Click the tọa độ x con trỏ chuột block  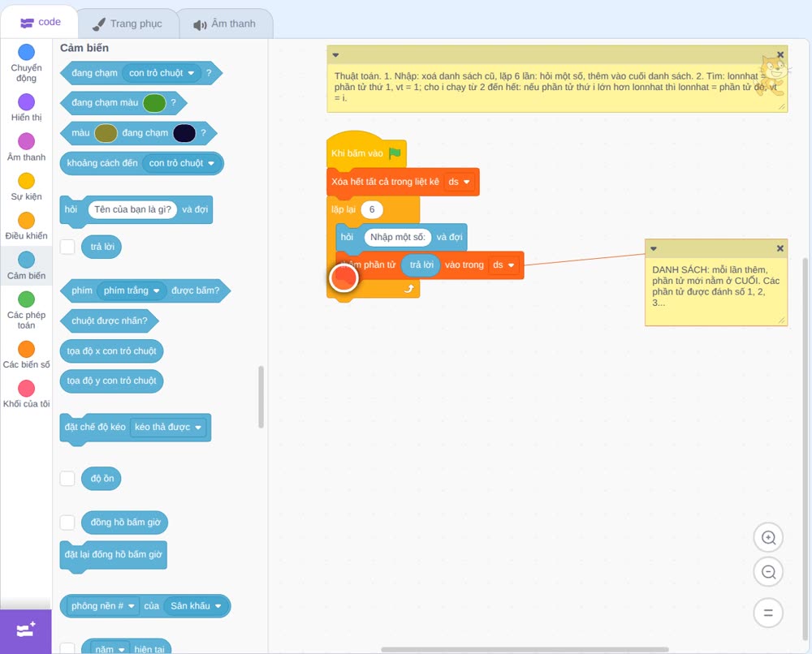click(x=111, y=351)
